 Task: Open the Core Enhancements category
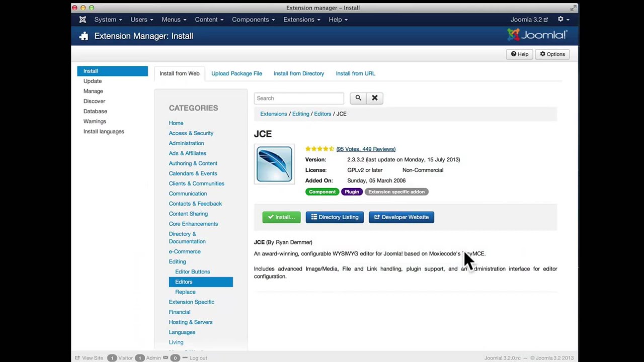193,223
